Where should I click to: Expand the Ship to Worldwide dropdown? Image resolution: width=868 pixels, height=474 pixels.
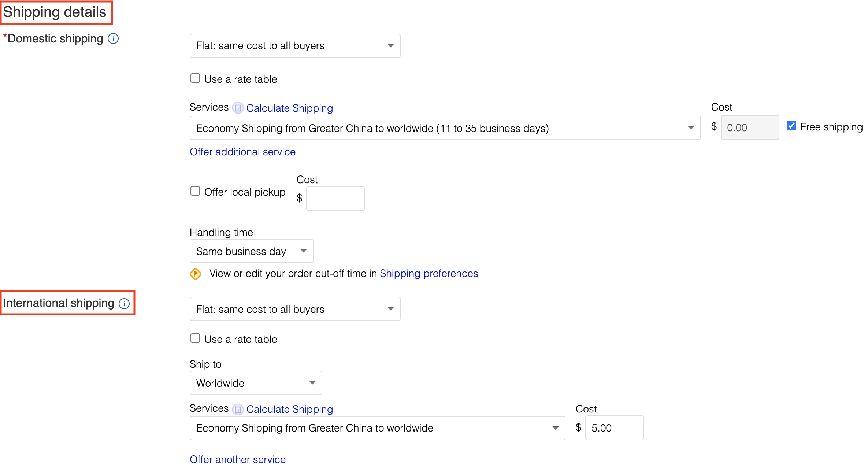click(256, 383)
